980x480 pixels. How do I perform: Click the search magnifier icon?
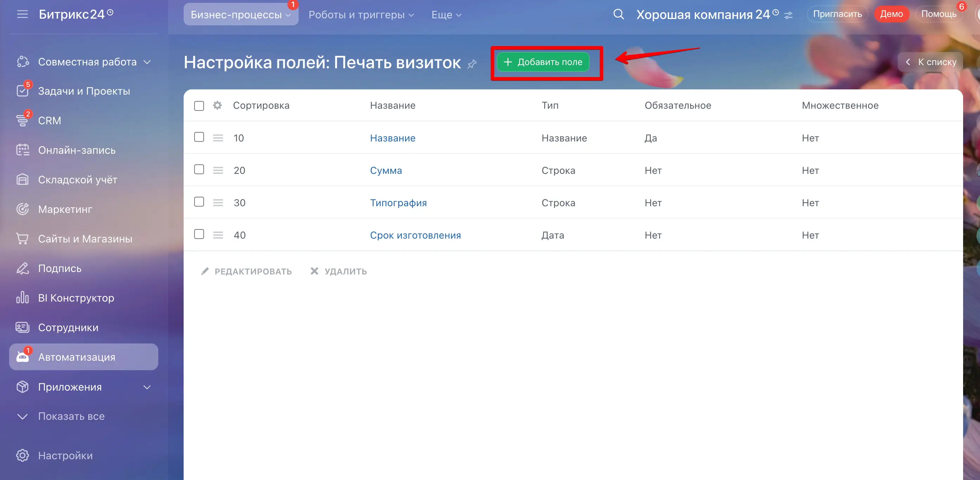pyautogui.click(x=619, y=14)
